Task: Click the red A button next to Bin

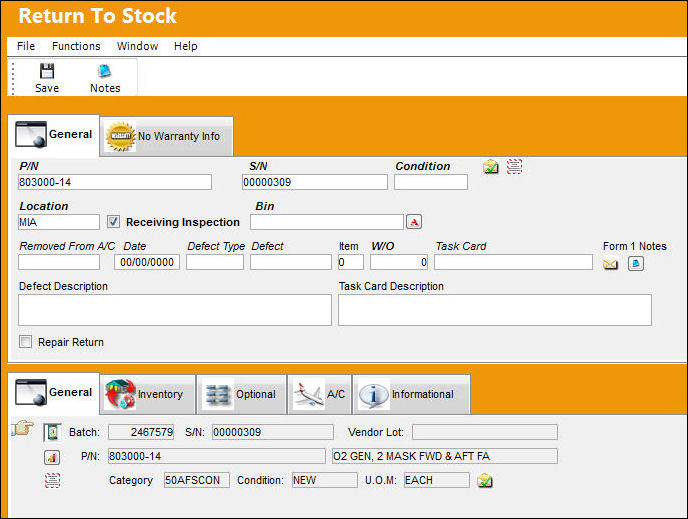Action: pos(414,222)
